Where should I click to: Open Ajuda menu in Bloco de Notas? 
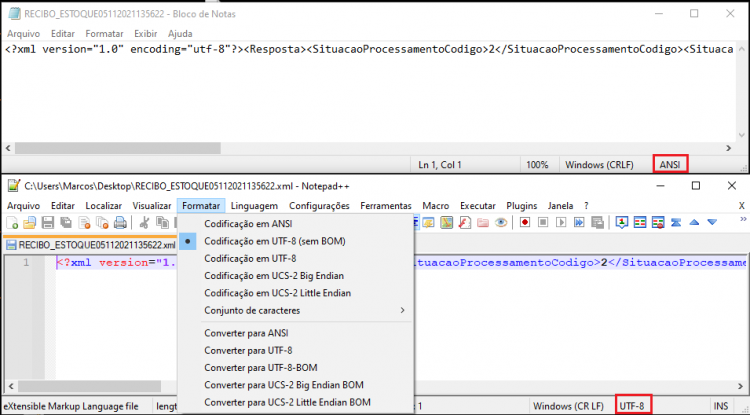point(180,33)
